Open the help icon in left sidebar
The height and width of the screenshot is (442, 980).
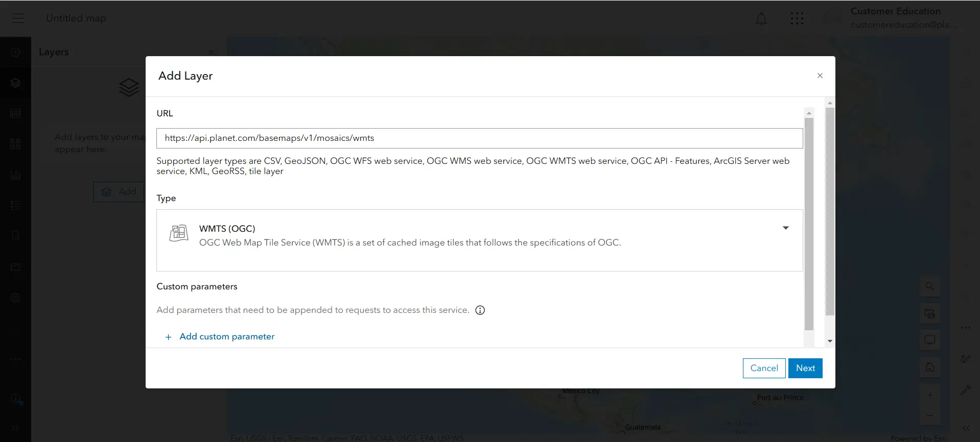click(15, 398)
